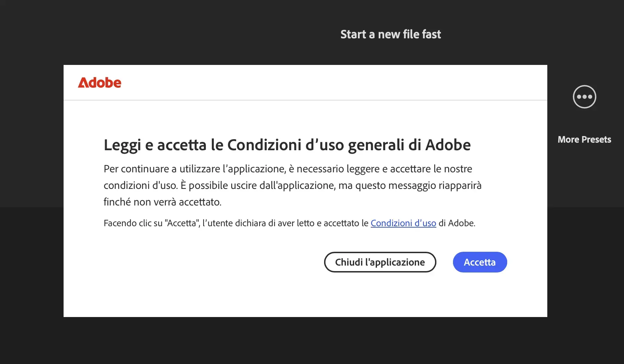624x364 pixels.
Task: Open the Condizioni d'uso link
Action: [403, 223]
